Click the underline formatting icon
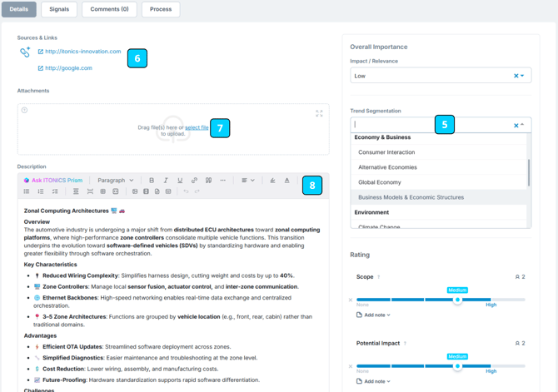Image resolution: width=558 pixels, height=392 pixels. click(x=180, y=181)
